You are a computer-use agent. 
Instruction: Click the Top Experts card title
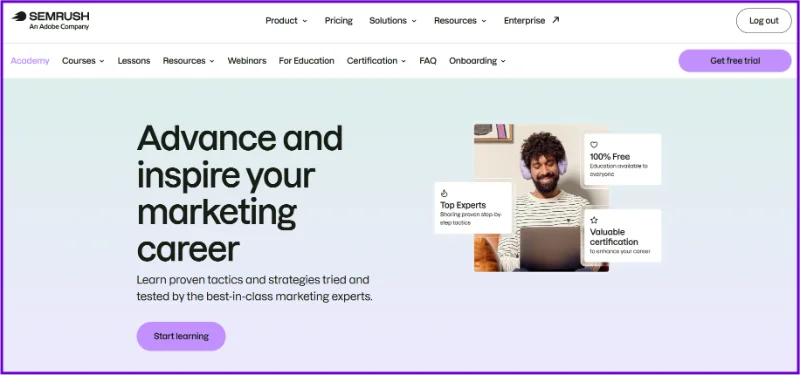pyautogui.click(x=463, y=205)
